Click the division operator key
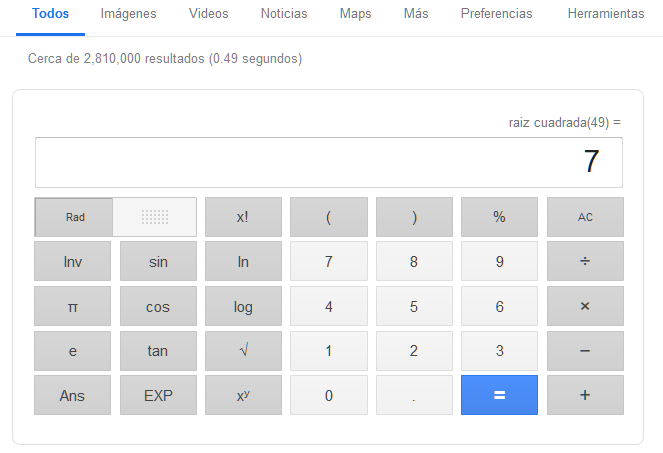The width and height of the screenshot is (663, 453). [x=585, y=262]
